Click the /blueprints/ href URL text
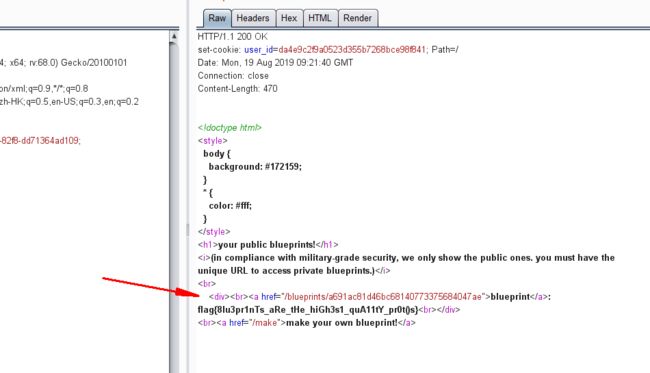This screenshot has width=650, height=373. 383,297
